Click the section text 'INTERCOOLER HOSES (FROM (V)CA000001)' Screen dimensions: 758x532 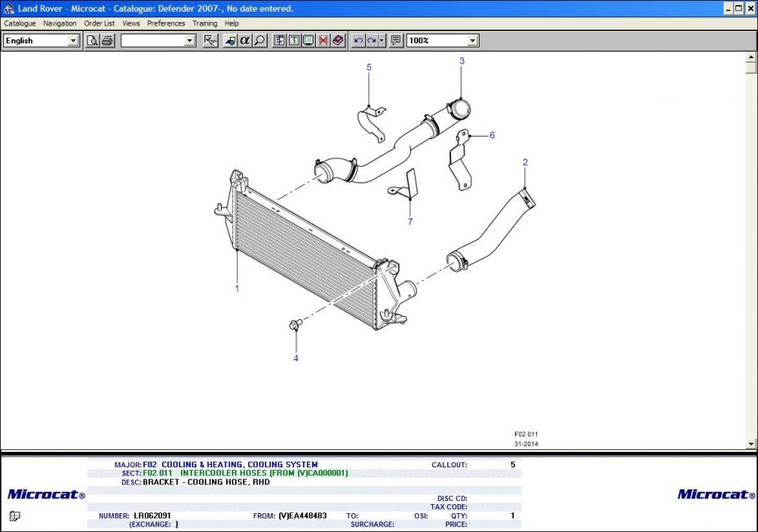(x=264, y=473)
